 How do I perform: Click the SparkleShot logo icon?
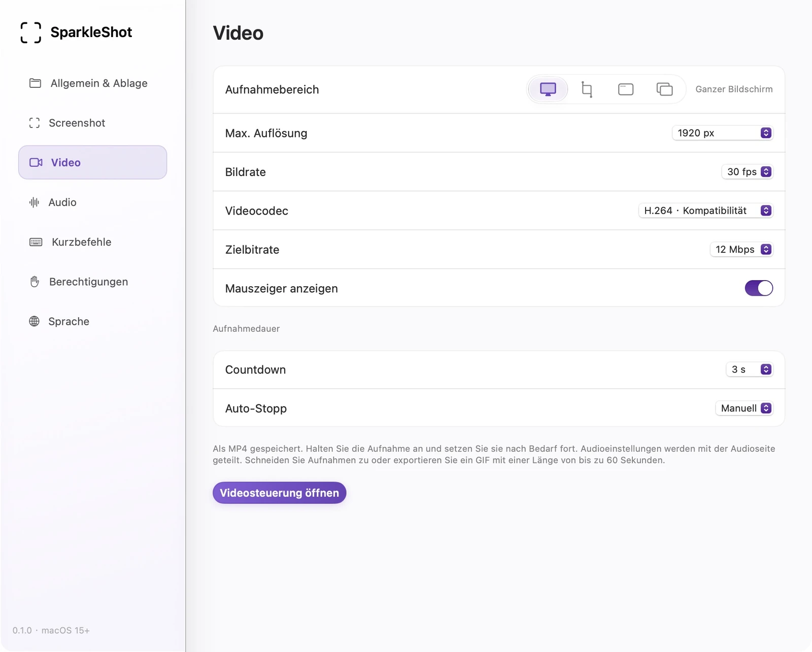click(31, 32)
